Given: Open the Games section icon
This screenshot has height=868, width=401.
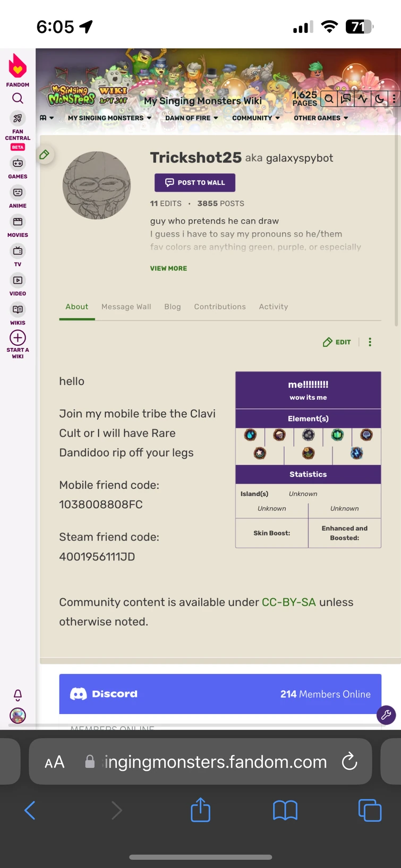Looking at the screenshot, I should (18, 164).
